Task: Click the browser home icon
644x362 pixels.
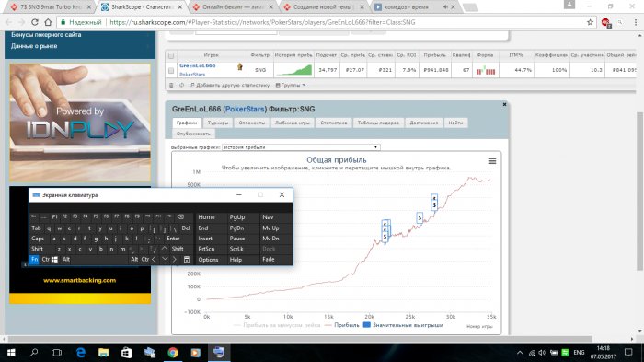Action: tap(48, 22)
